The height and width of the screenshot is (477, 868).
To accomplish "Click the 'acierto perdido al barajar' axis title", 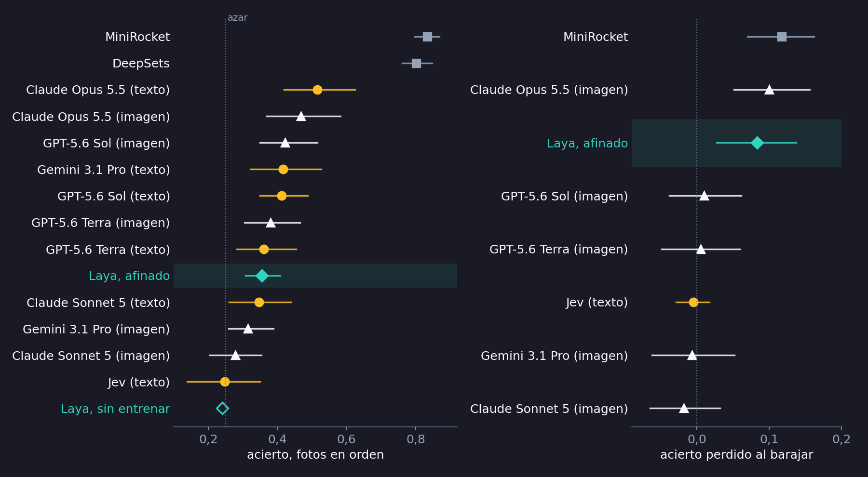I will coord(736,455).
